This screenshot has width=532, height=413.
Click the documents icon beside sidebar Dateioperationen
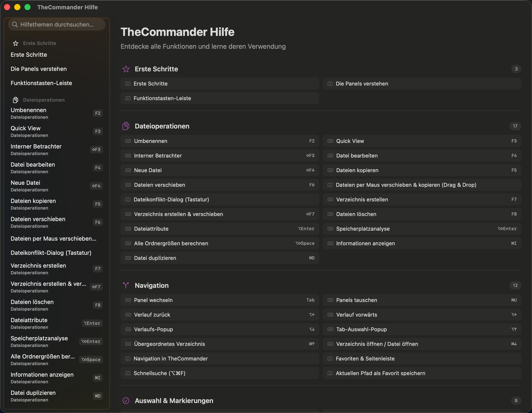point(16,100)
